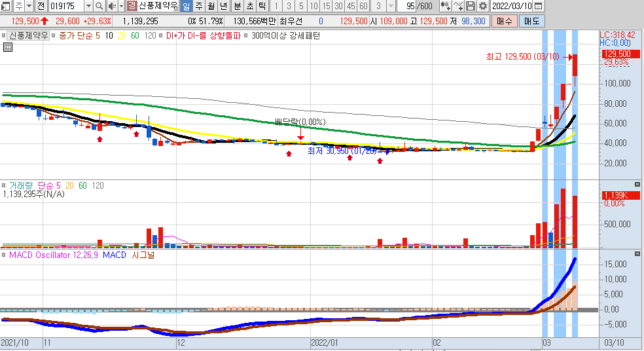Click the 최저 30,950 low marker
This screenshot has width=644, height=351.
342,151
